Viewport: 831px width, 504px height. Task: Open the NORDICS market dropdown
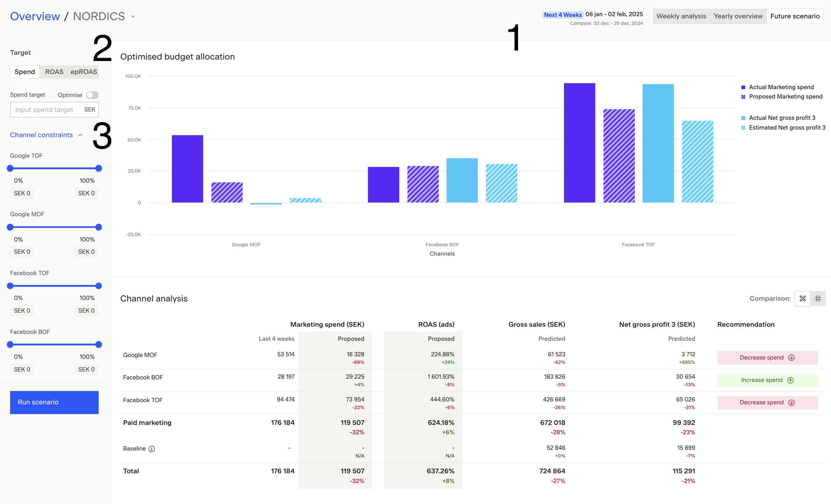[x=133, y=17]
